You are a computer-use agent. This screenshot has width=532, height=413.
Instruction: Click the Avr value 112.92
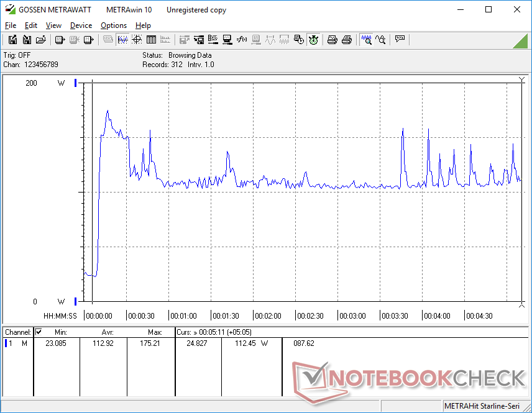pos(103,343)
